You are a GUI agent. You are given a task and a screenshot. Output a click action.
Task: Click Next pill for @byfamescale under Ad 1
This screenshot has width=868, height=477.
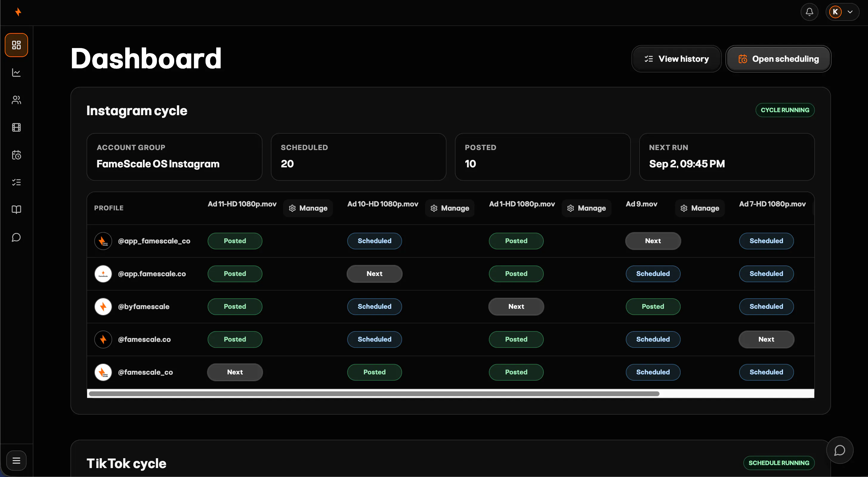(516, 307)
